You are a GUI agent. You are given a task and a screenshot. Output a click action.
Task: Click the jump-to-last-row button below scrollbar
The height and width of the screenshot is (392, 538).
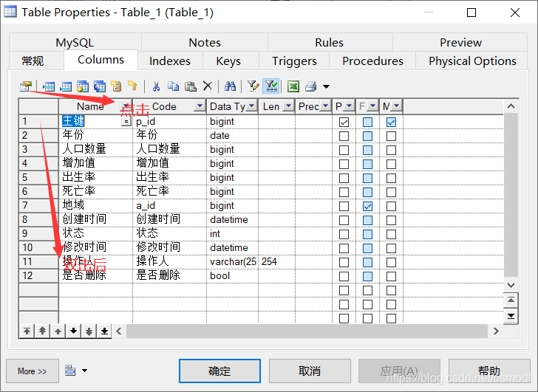coord(511,316)
